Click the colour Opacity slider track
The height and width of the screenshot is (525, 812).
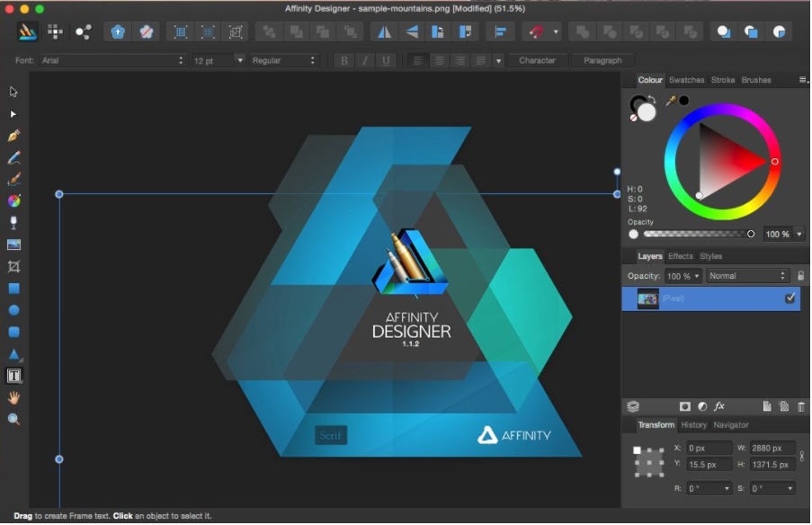tap(696, 235)
